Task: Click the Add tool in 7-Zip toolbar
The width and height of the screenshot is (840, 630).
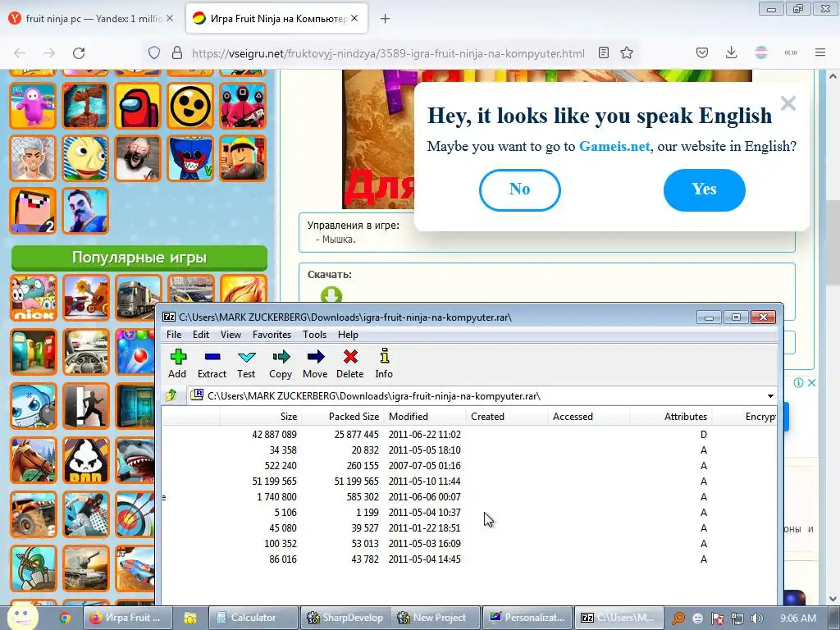Action: (x=177, y=364)
